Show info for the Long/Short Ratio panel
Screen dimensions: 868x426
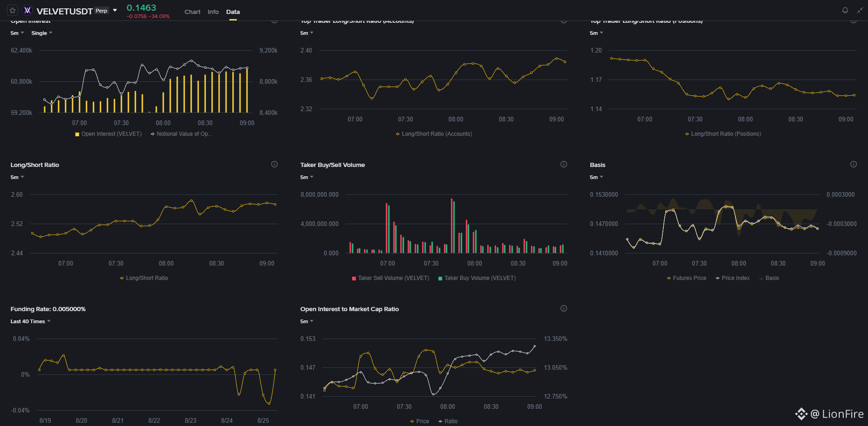click(x=274, y=164)
